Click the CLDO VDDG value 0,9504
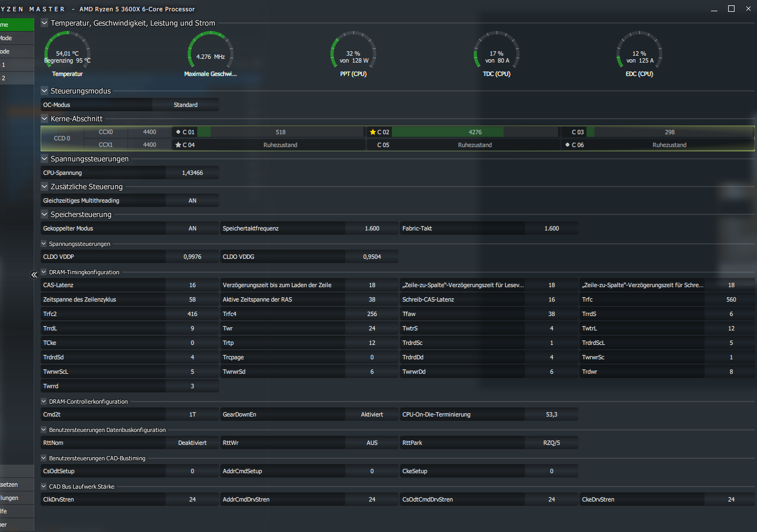757x532 pixels. tap(372, 257)
